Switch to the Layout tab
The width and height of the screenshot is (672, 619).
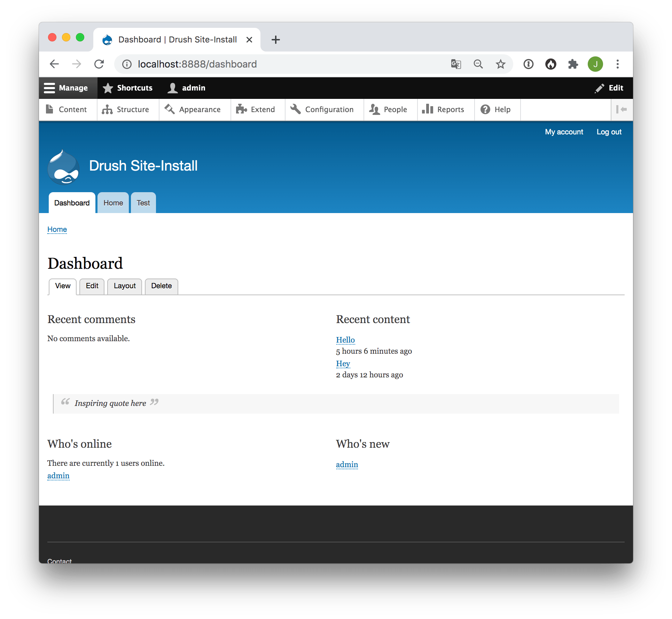(x=125, y=286)
